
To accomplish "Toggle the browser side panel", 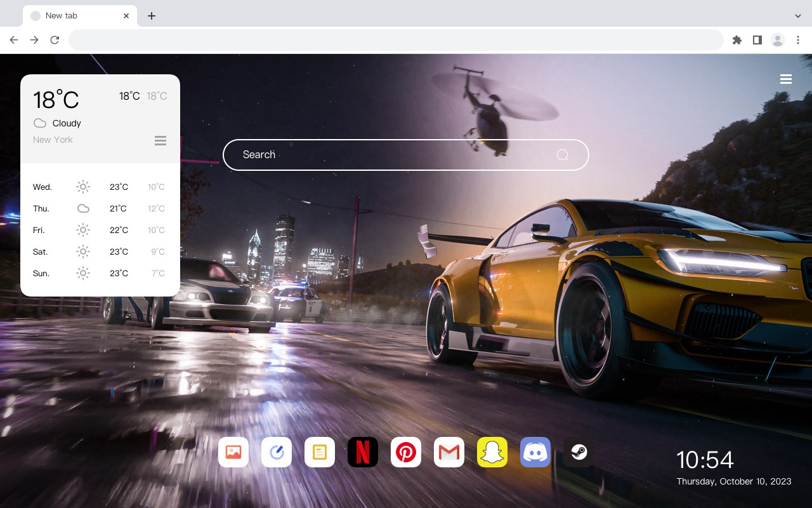I will tap(757, 40).
